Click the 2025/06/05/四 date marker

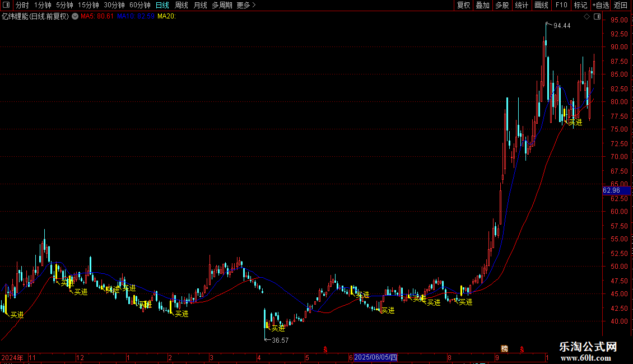click(x=375, y=357)
